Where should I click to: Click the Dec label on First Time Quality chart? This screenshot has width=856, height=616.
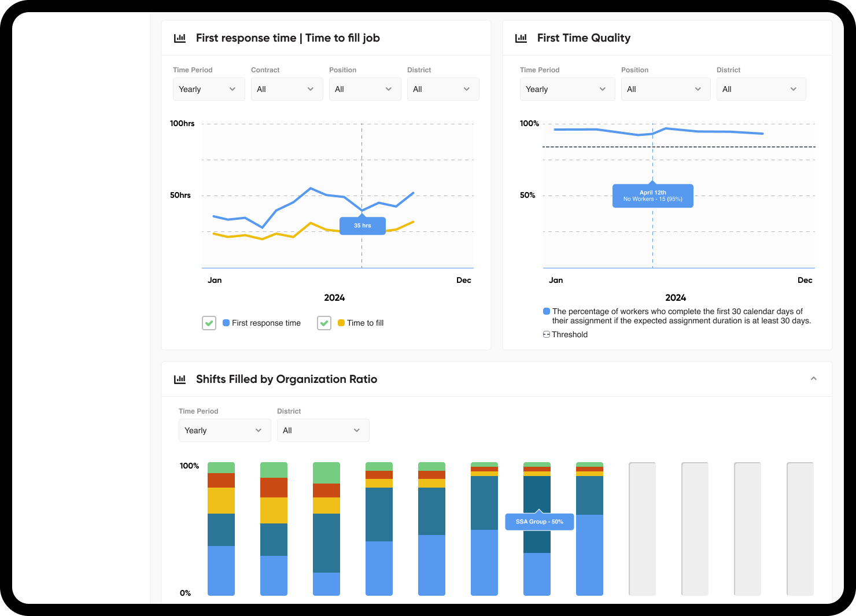pyautogui.click(x=805, y=280)
